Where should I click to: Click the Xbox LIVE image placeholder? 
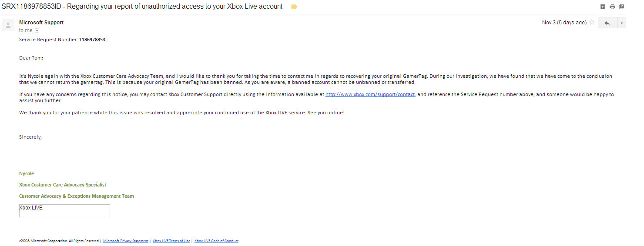pyautogui.click(x=64, y=211)
